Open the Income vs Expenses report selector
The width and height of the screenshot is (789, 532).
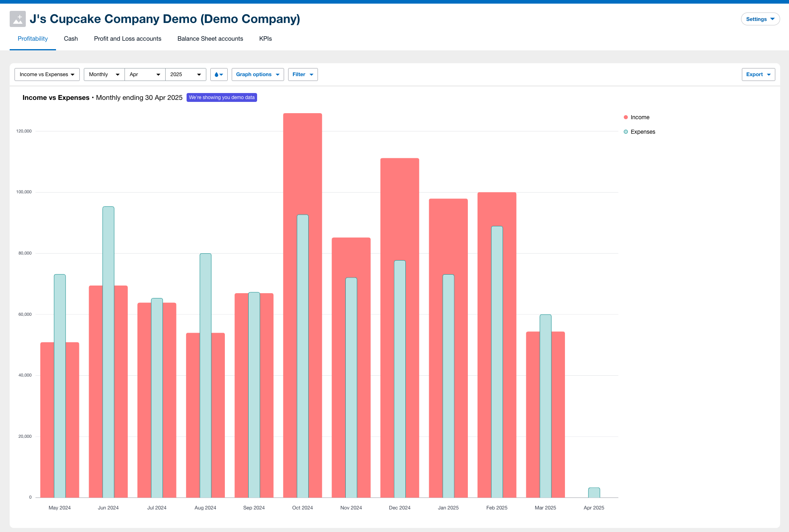pyautogui.click(x=47, y=75)
